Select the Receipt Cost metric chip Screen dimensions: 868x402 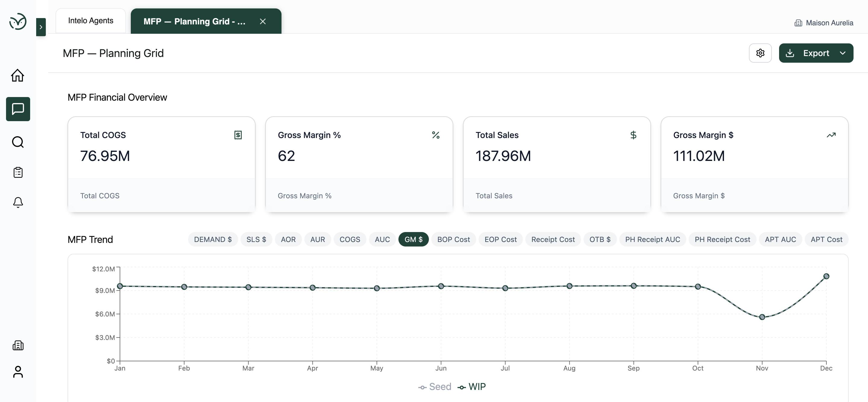pyautogui.click(x=553, y=239)
